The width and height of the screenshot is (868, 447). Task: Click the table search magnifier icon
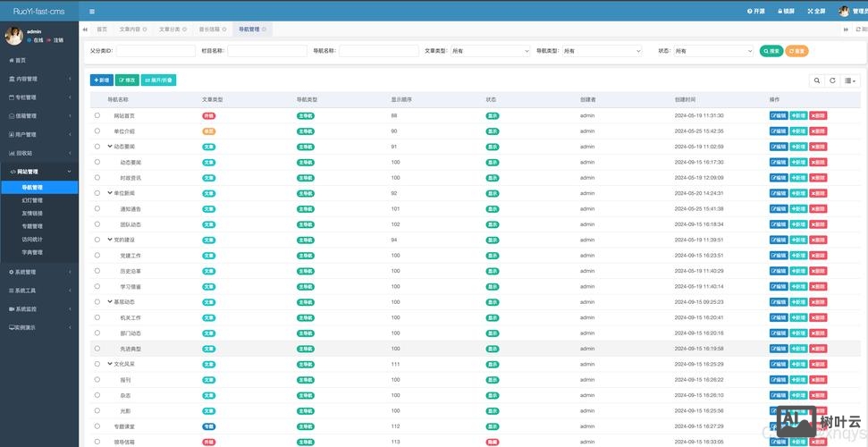click(816, 80)
